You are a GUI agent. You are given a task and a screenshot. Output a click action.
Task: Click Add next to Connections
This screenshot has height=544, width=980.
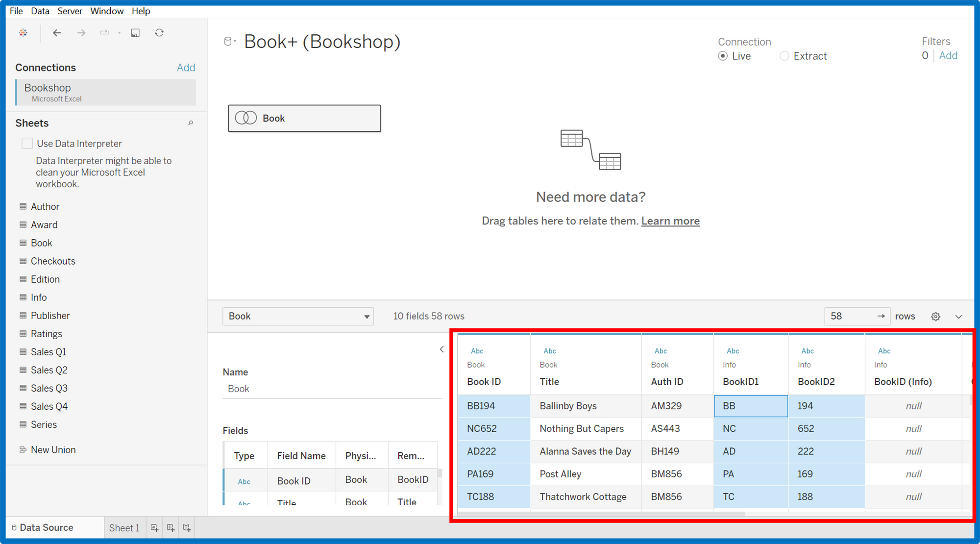(x=186, y=68)
